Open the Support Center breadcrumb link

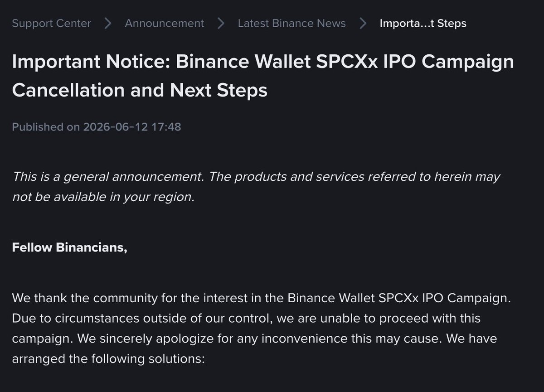(x=51, y=23)
